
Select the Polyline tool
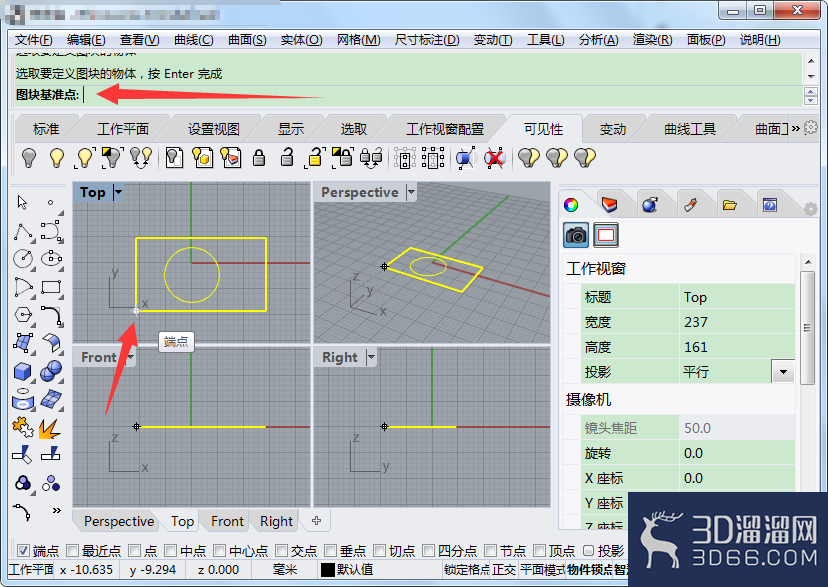(x=23, y=231)
